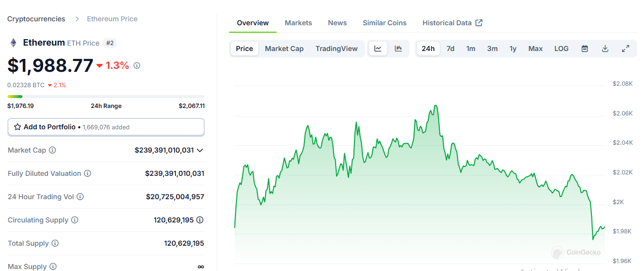The image size is (644, 271).
Task: Click the 24h low $1,976.19
Action: coord(21,106)
